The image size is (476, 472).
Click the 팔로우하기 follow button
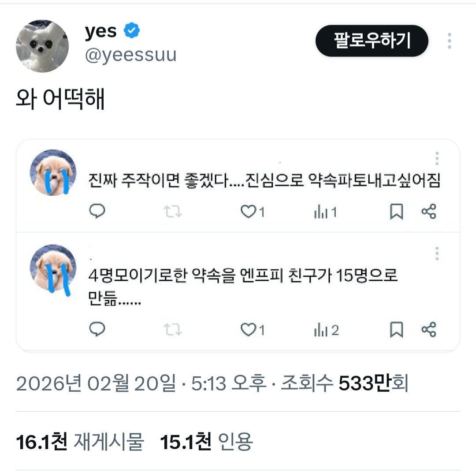coord(372,41)
